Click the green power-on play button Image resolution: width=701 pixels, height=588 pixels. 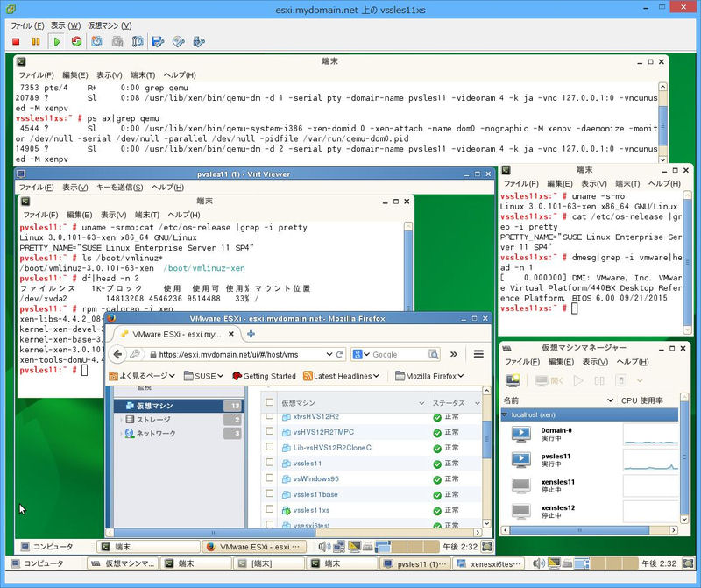pos(57,40)
